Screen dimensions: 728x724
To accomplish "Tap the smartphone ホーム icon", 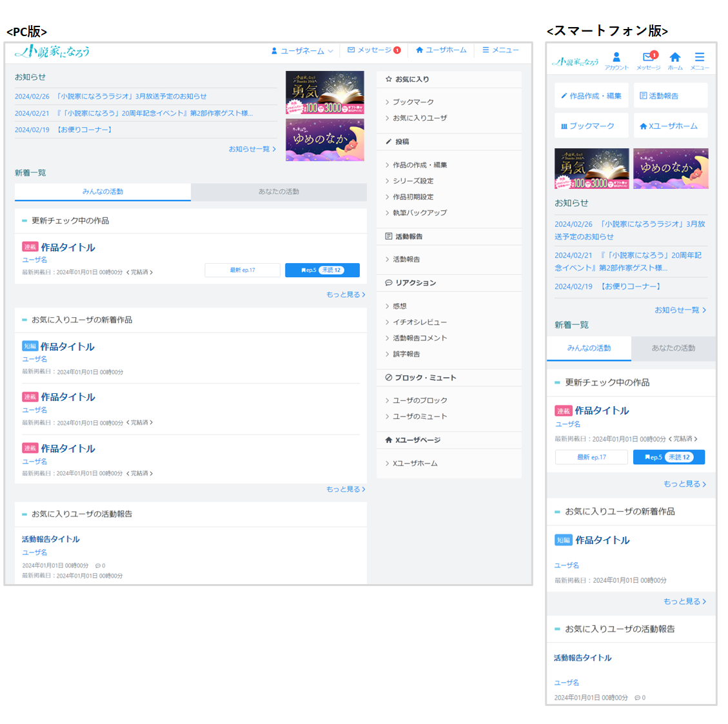I will [x=675, y=61].
